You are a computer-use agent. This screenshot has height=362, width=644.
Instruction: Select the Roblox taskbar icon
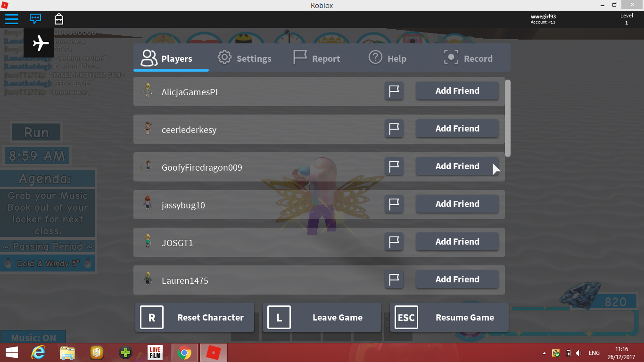pyautogui.click(x=214, y=353)
